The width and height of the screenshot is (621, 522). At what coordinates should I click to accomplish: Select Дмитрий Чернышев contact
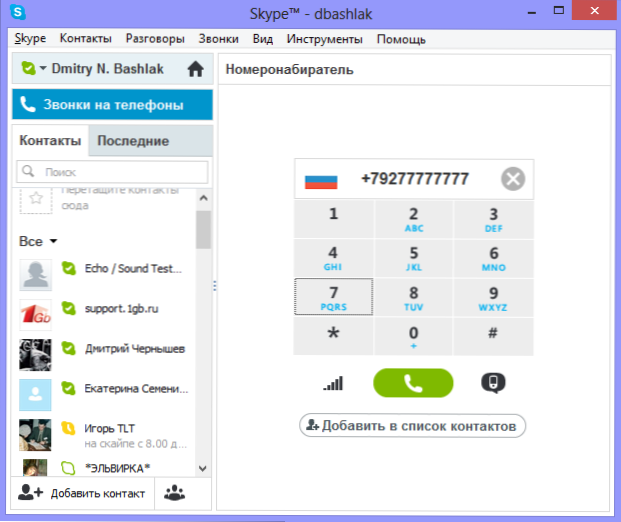135,349
